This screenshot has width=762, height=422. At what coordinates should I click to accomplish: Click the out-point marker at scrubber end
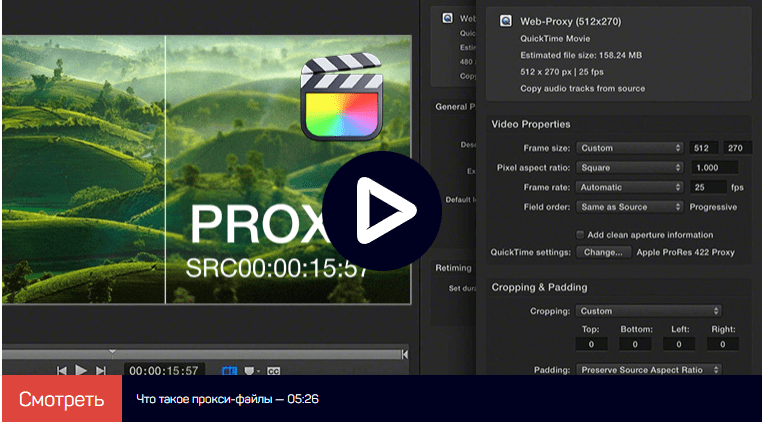[404, 354]
